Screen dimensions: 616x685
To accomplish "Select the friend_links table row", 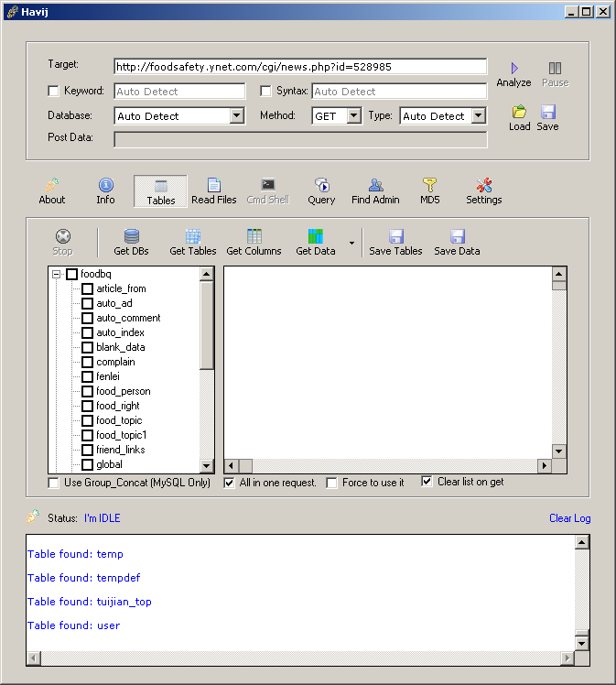I will tap(121, 450).
